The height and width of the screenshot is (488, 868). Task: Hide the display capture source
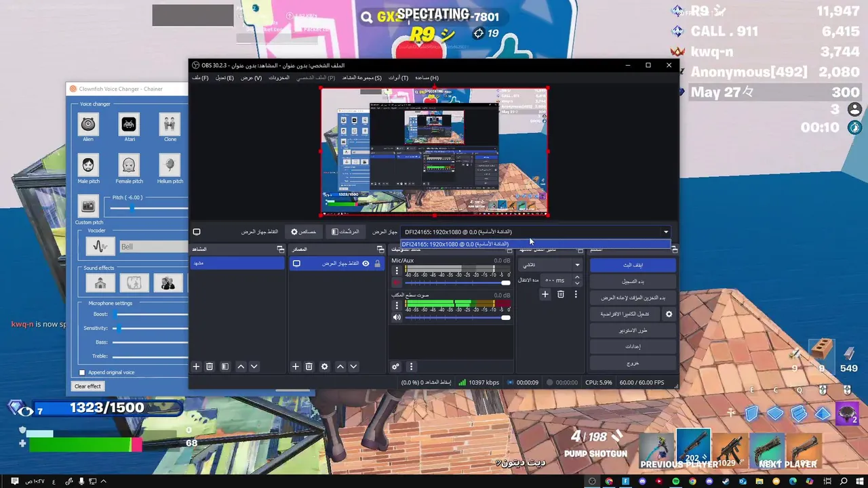366,263
